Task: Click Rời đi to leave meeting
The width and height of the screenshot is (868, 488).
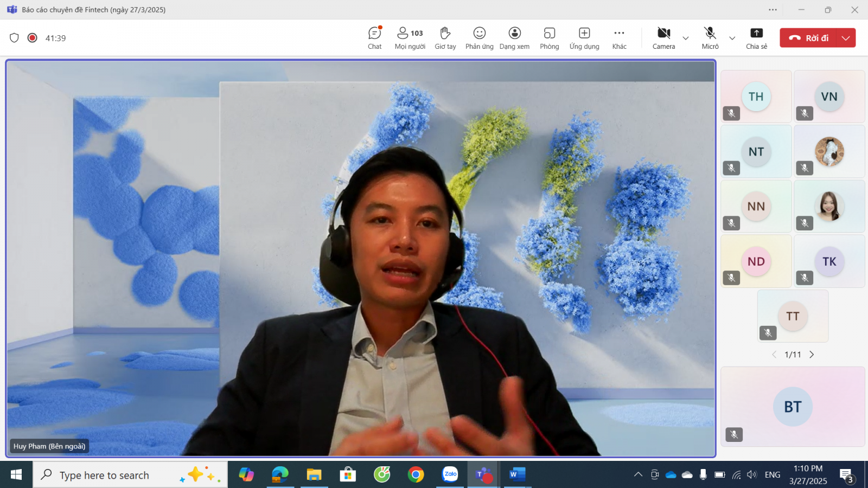Action: (810, 38)
